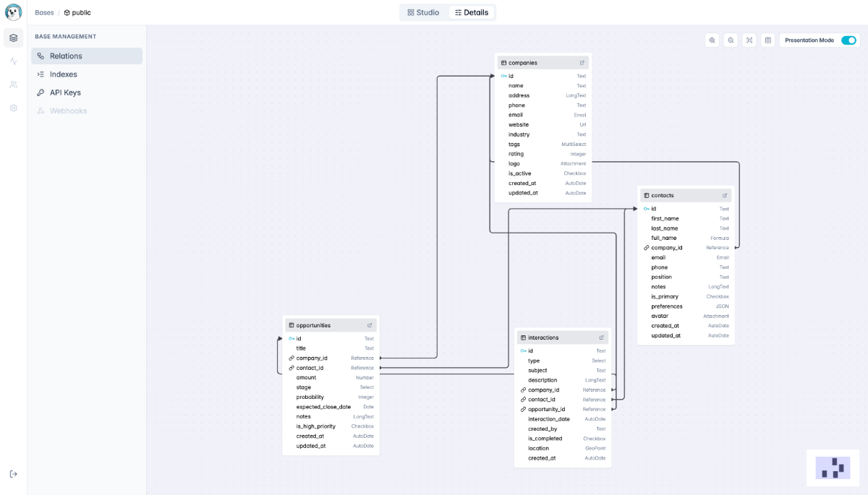Select API Keys in Base Management menu
This screenshot has height=495, width=868.
click(x=65, y=92)
